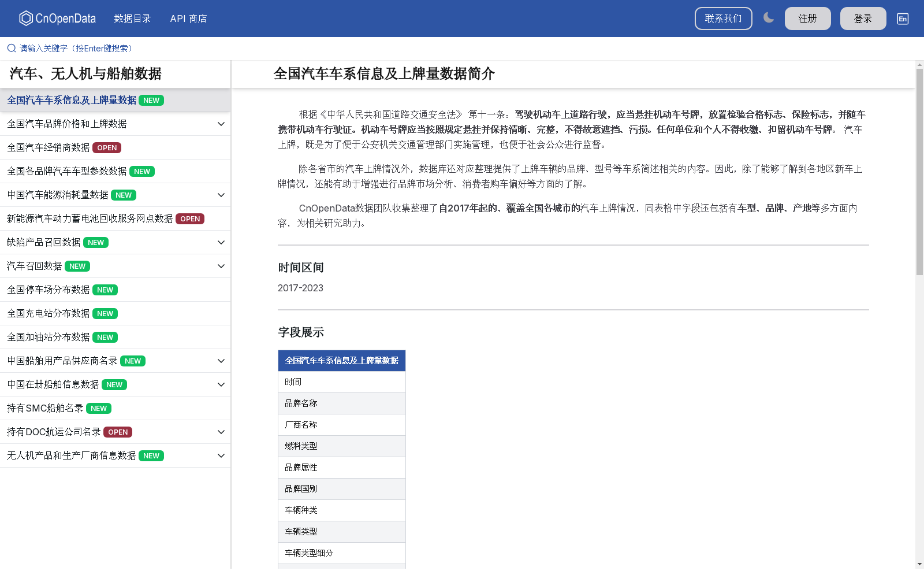Click the page vertical scrollbar thumb
The width and height of the screenshot is (924, 578).
pyautogui.click(x=919, y=172)
